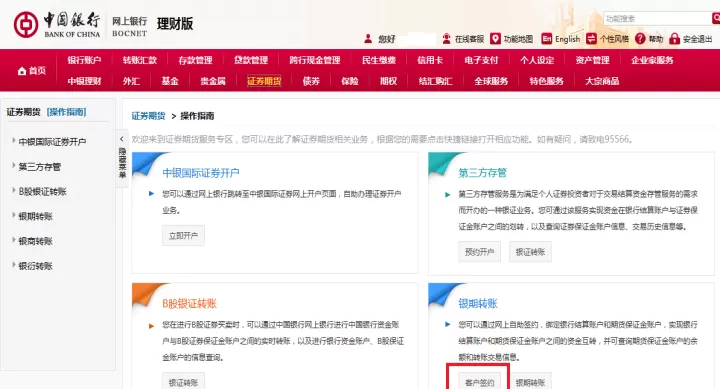This screenshot has height=389, width=720.
Task: Click the 中银国际证券开户 card heading
Action: 201,173
